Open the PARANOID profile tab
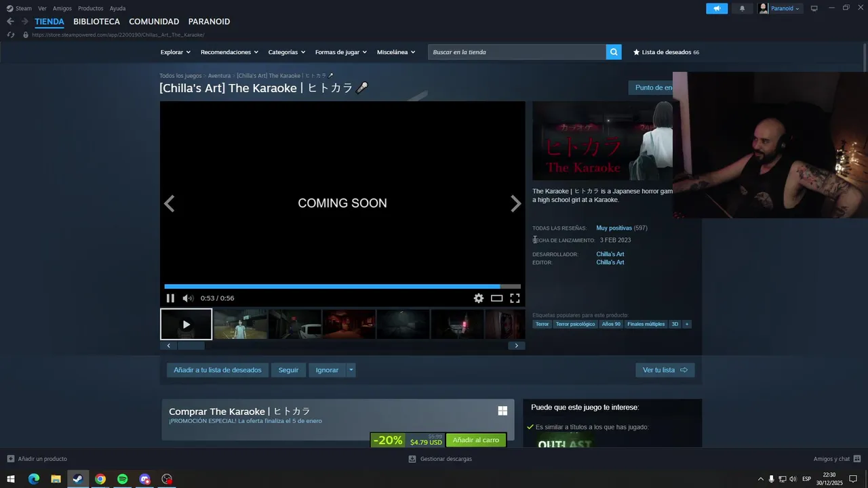The image size is (868, 488). 209,22
